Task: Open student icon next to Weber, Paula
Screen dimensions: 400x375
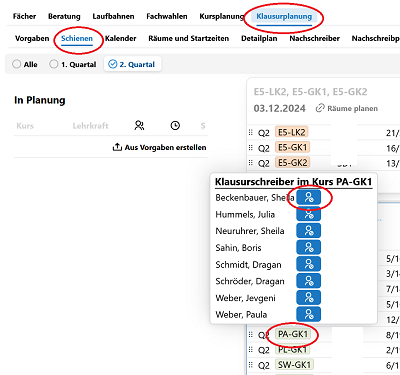Action: (308, 314)
